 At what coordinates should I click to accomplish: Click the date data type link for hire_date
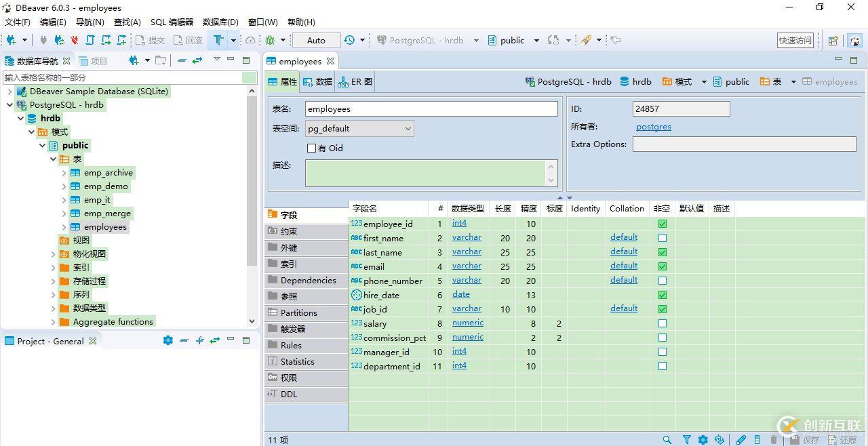[x=461, y=294]
